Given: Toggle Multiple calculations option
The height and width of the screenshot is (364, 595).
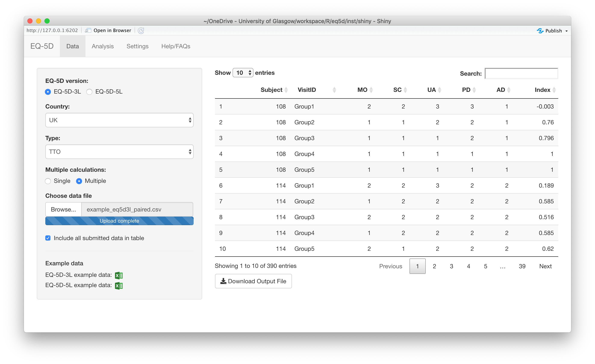Looking at the screenshot, I should pyautogui.click(x=48, y=181).
